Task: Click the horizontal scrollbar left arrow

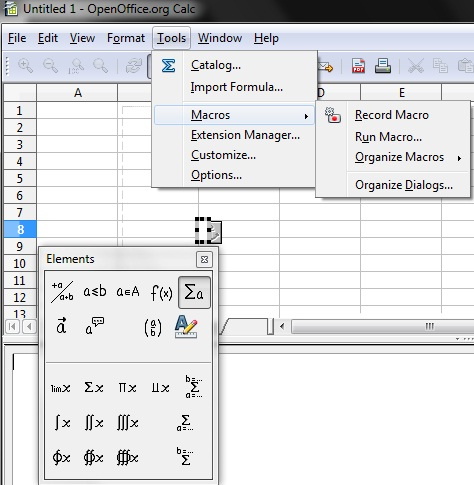Action: point(282,326)
